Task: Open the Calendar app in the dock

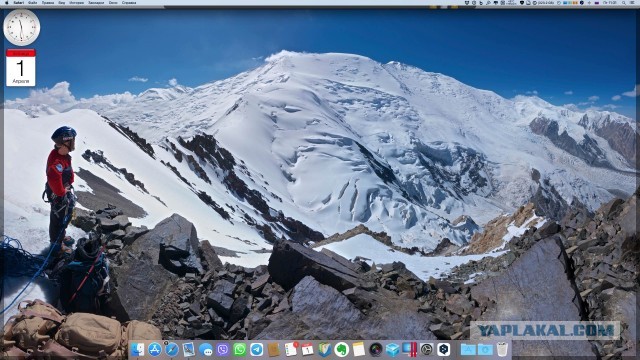Action: 307,349
